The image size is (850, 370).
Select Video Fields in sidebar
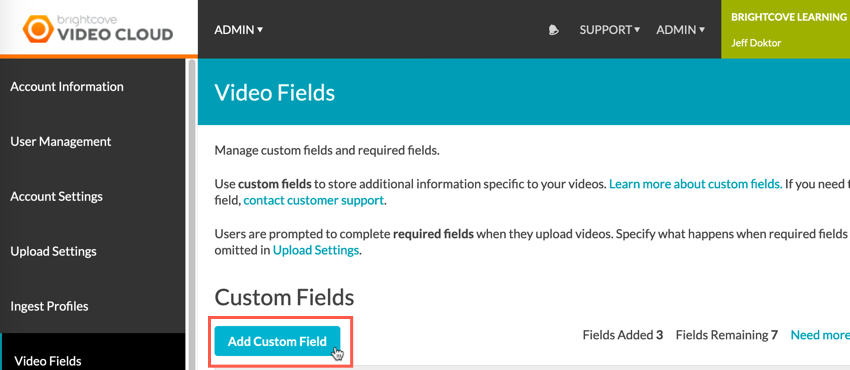click(48, 361)
